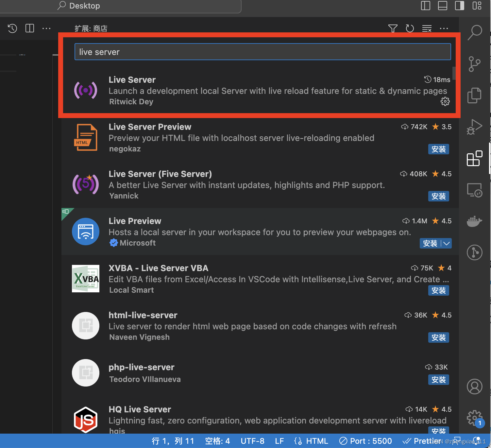
Task: Click the filter extensions funnel icon
Action: pyautogui.click(x=393, y=28)
